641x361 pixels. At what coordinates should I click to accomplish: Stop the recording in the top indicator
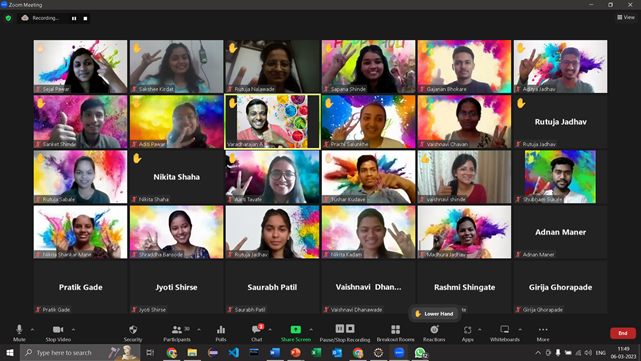[85, 18]
